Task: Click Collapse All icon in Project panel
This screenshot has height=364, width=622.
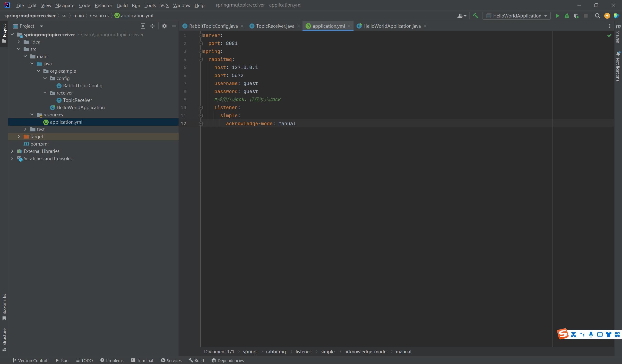Action: (152, 26)
